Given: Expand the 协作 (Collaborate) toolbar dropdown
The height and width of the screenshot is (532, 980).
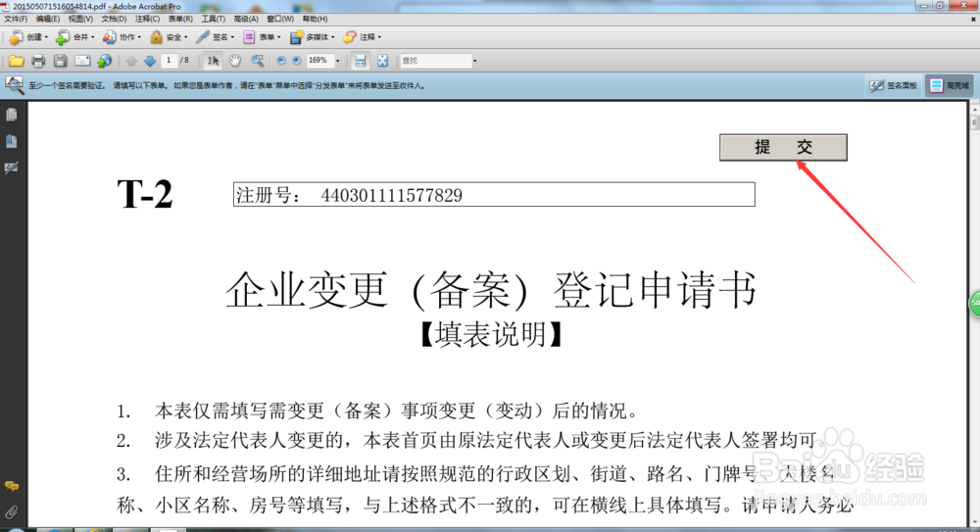Looking at the screenshot, I should [139, 37].
